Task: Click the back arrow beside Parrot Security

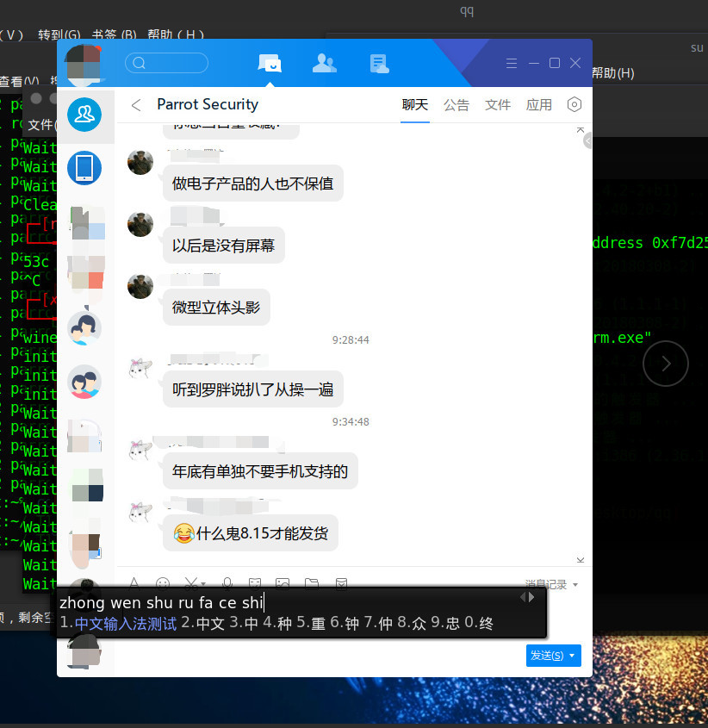Action: pos(135,105)
